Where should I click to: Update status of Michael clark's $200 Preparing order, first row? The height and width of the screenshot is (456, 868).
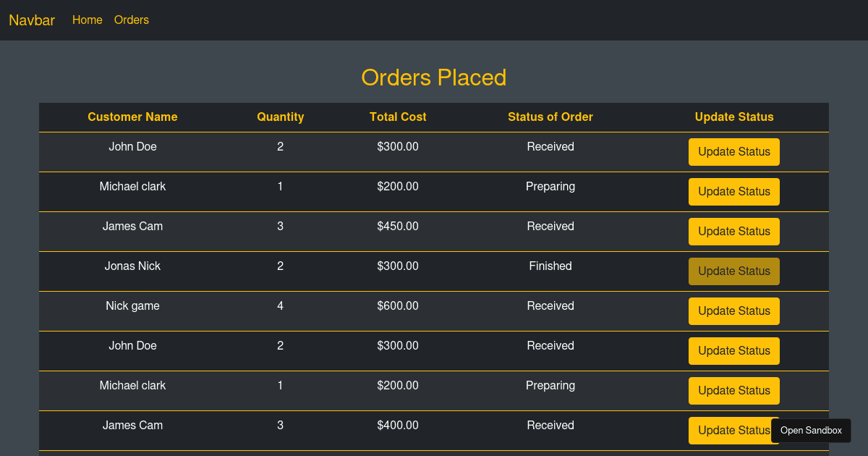coord(733,192)
